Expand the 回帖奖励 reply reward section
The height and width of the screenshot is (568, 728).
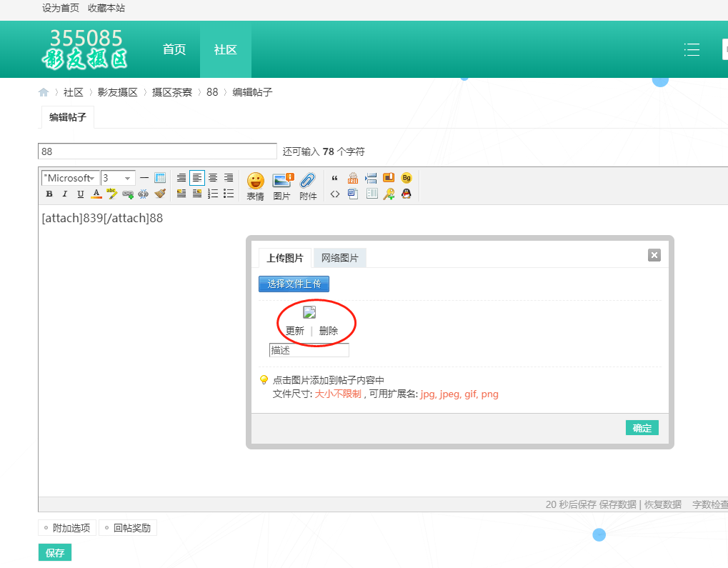127,528
